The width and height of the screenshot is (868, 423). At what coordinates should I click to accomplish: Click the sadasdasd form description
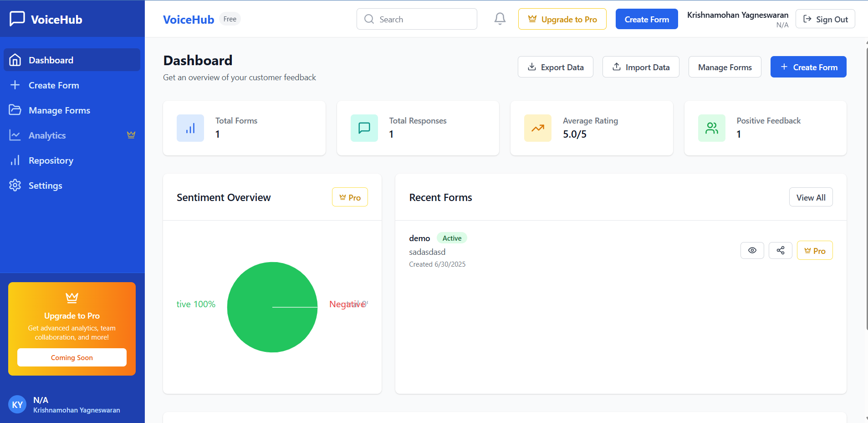tap(427, 252)
